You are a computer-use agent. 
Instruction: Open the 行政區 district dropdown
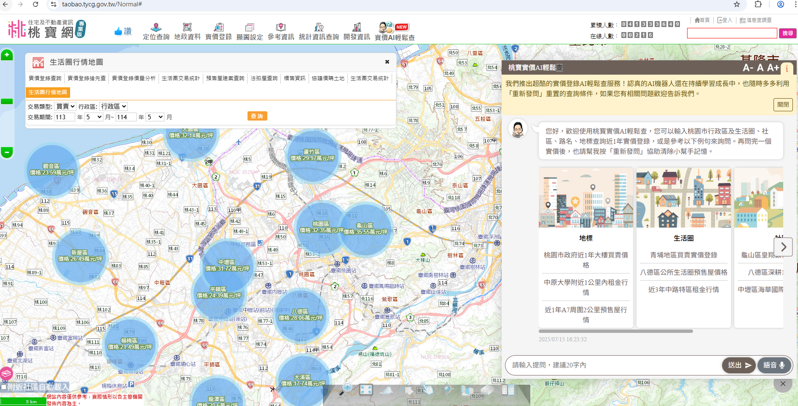pos(113,106)
